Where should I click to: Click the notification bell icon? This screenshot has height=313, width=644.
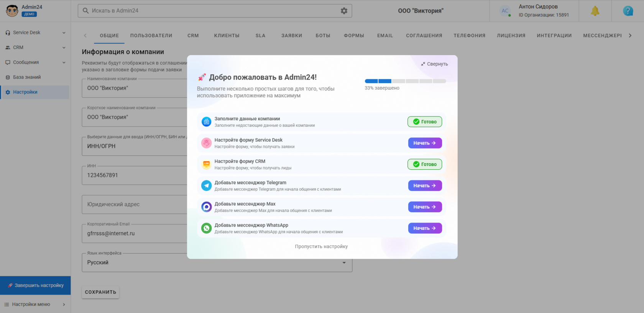pyautogui.click(x=595, y=11)
